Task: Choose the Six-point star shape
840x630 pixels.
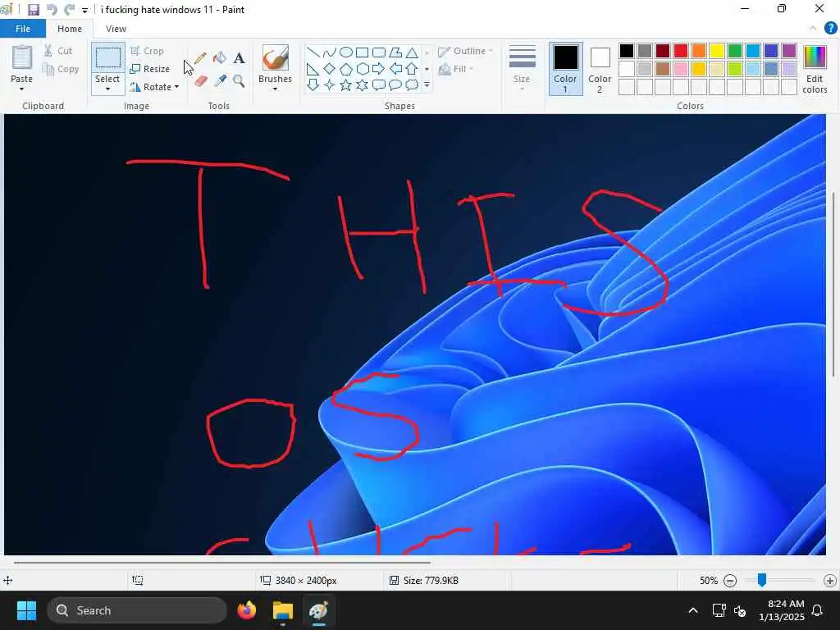Action: click(363, 84)
